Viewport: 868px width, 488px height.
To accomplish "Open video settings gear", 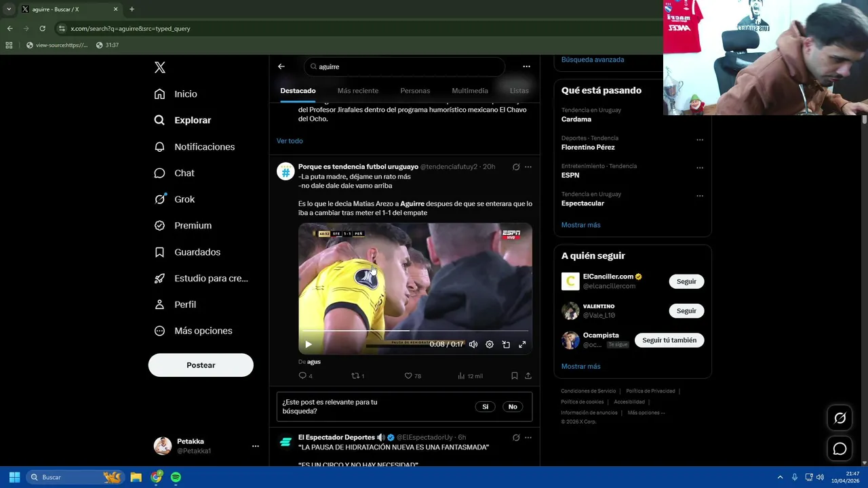I will pyautogui.click(x=490, y=344).
